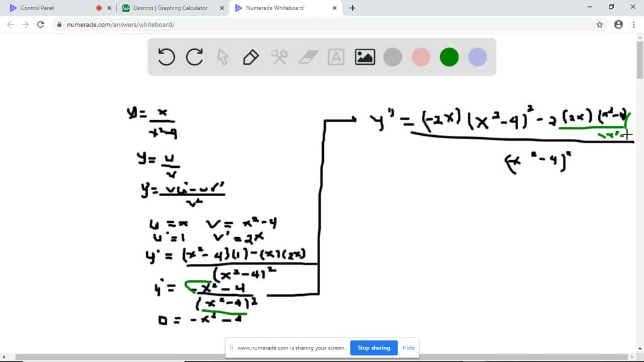The height and width of the screenshot is (362, 644).
Task: Select the green color swatch
Action: (449, 57)
